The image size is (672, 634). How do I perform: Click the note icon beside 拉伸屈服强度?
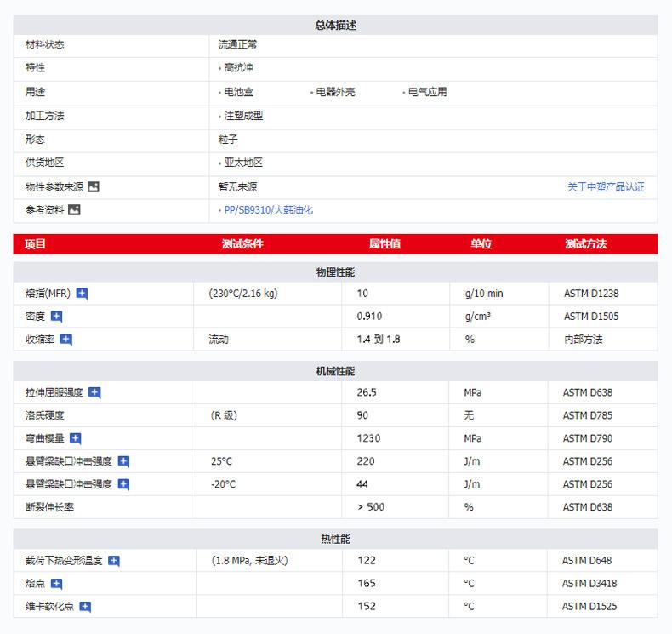click(94, 393)
